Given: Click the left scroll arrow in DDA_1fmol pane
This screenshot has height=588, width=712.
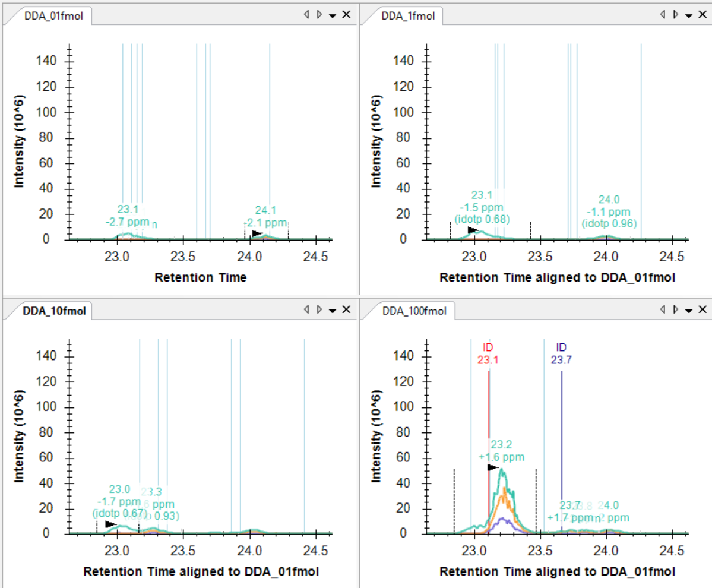Looking at the screenshot, I should point(663,14).
